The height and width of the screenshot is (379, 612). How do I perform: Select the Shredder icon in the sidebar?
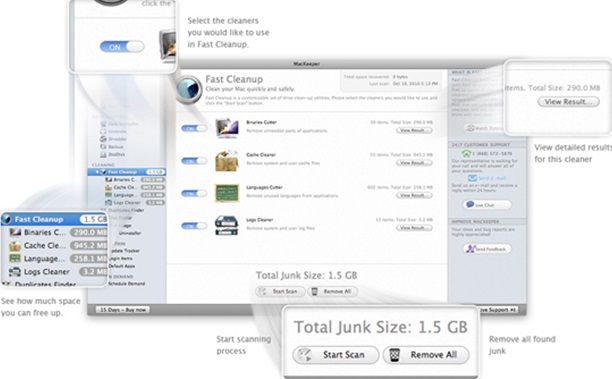[x=103, y=139]
